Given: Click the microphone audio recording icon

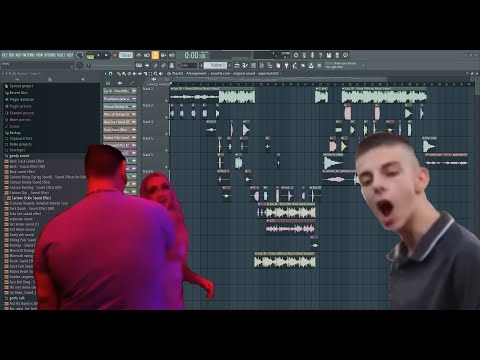Looking at the screenshot, I should [312, 55].
